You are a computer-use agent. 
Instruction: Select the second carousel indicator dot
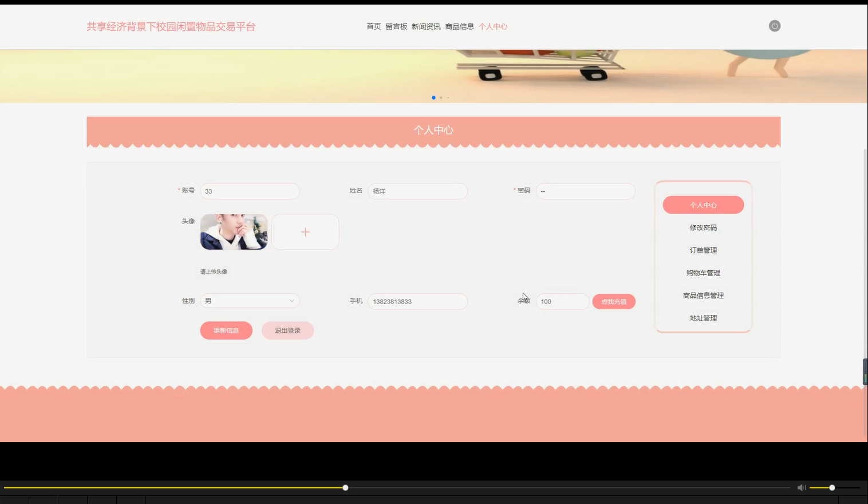441,97
